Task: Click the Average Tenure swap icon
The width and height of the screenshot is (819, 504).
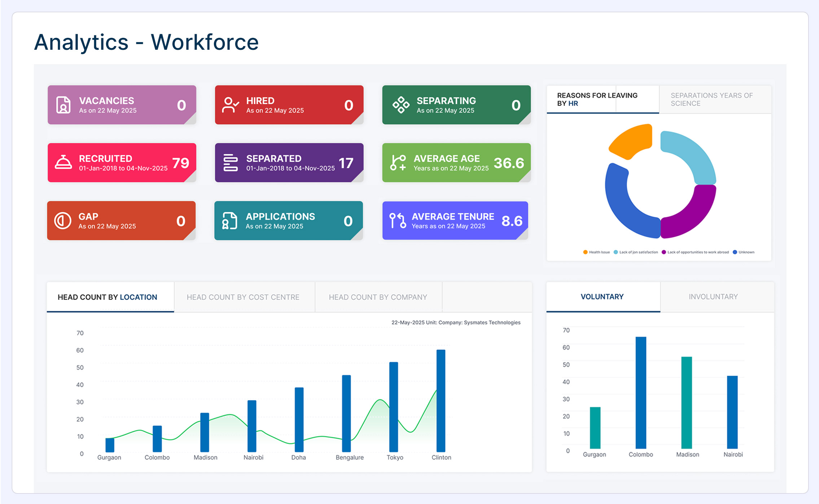Action: point(398,220)
